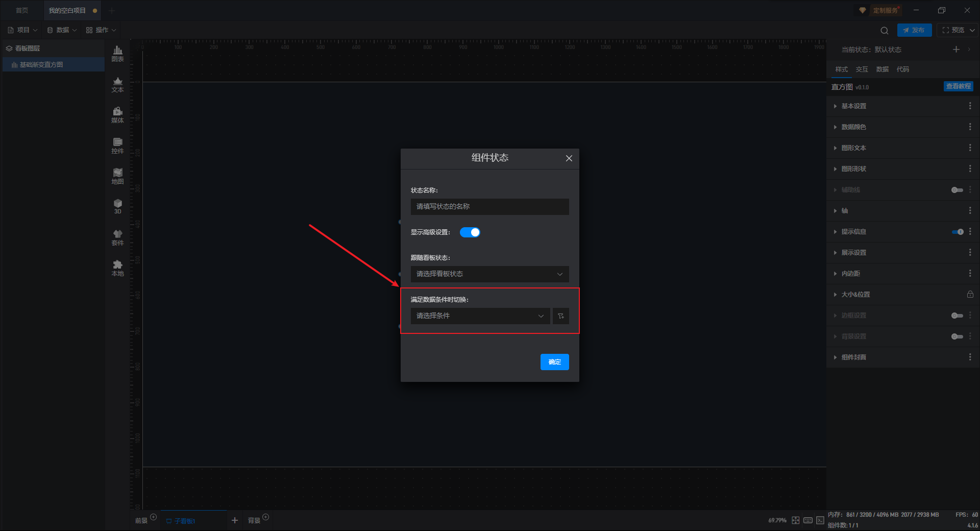Viewport: 980px width, 531px height.
Task: Toggle the 提示信息 switch
Action: point(957,232)
